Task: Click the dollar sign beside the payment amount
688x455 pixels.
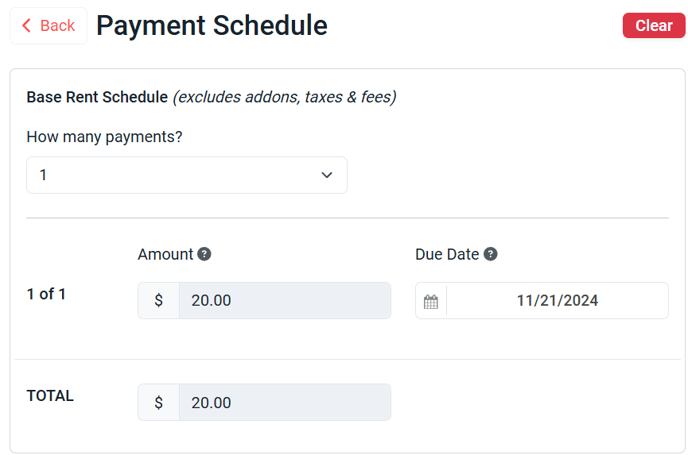Action: [158, 301]
